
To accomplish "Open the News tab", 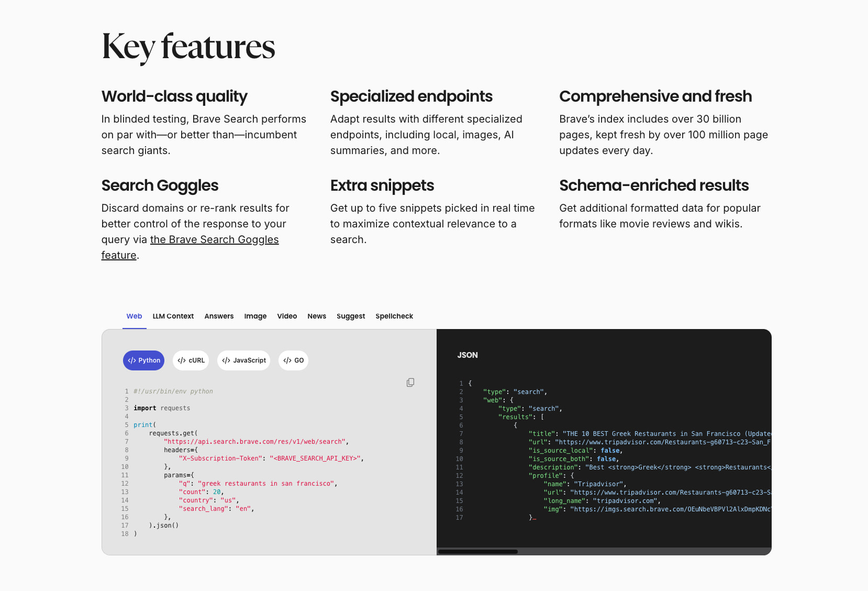I will (317, 316).
